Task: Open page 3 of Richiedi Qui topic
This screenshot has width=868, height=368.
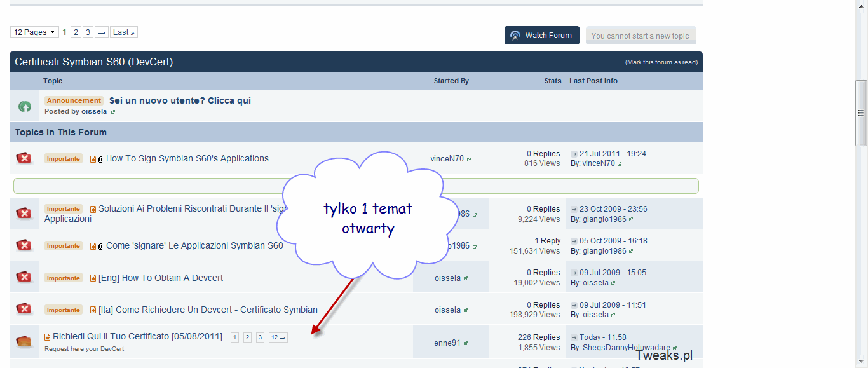Action: (260, 337)
